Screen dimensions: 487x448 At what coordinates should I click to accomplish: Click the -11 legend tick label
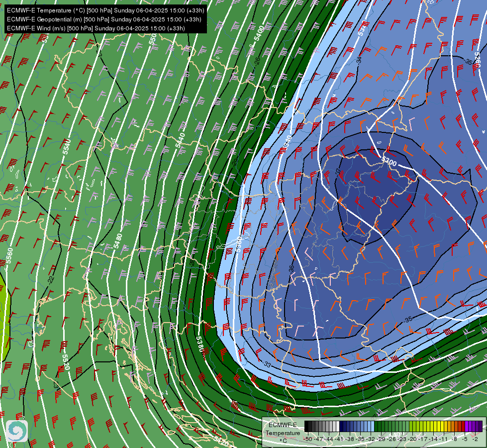(444, 439)
